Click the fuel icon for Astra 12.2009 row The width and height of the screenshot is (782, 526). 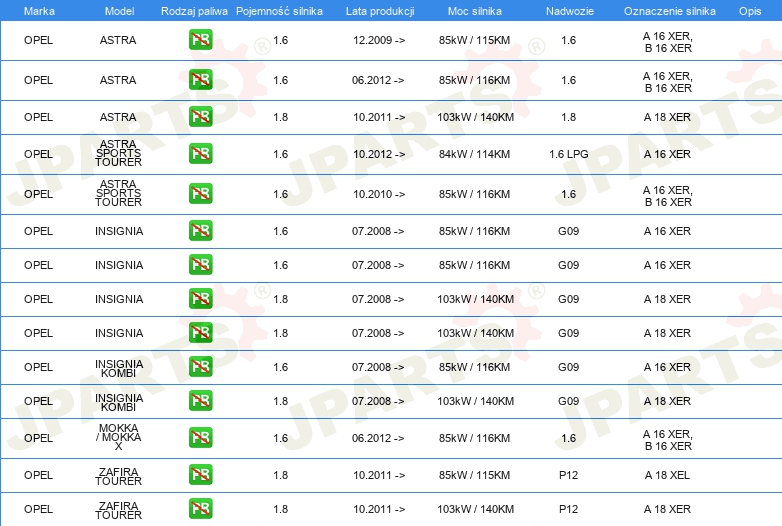tap(200, 40)
